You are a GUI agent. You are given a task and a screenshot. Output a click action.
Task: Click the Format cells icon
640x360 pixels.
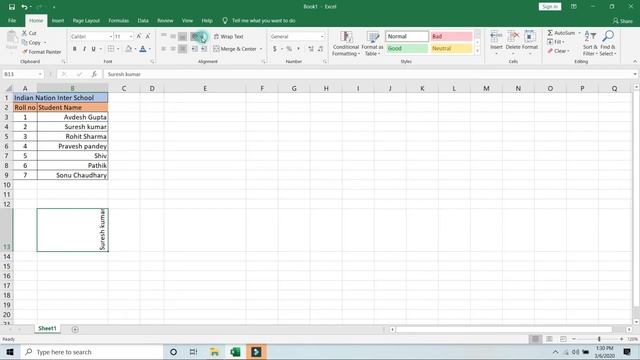530,37
